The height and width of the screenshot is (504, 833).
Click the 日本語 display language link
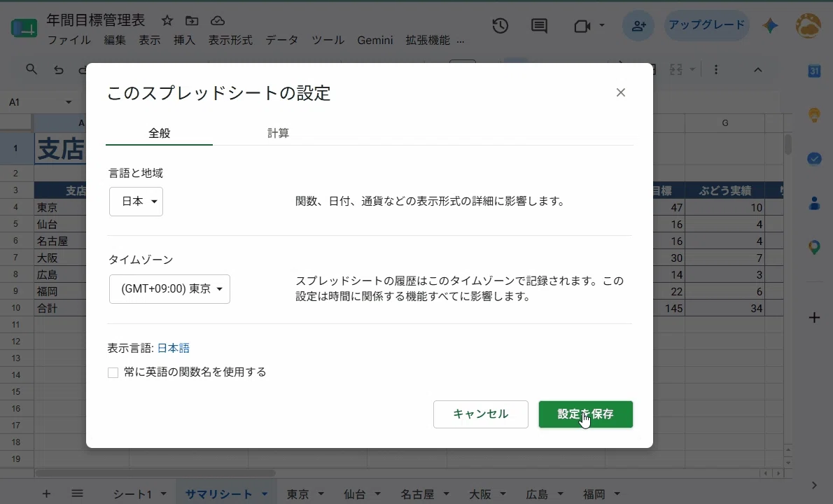[173, 348]
